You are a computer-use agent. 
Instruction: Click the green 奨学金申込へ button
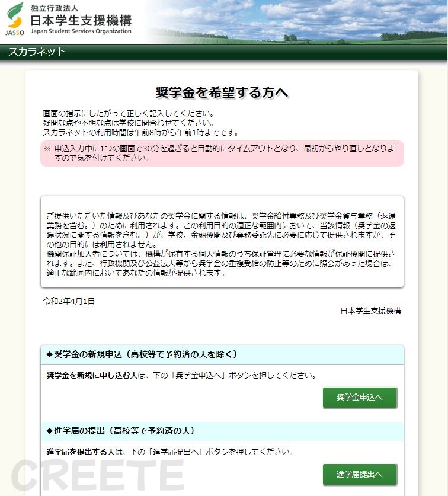pyautogui.click(x=360, y=397)
